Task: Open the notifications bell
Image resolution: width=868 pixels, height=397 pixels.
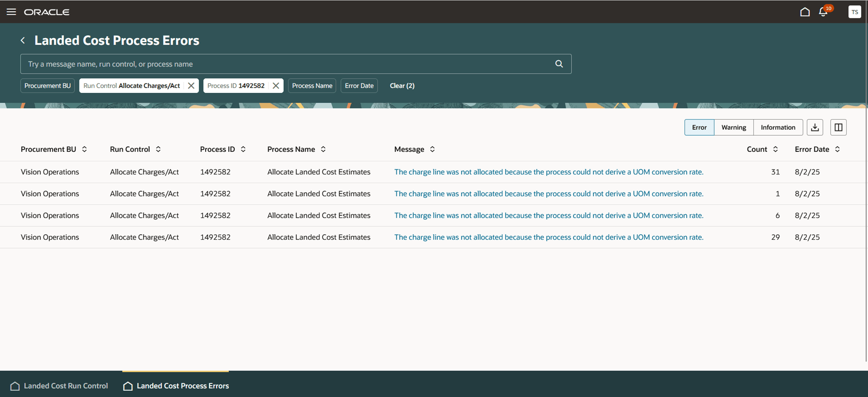Action: [x=823, y=12]
